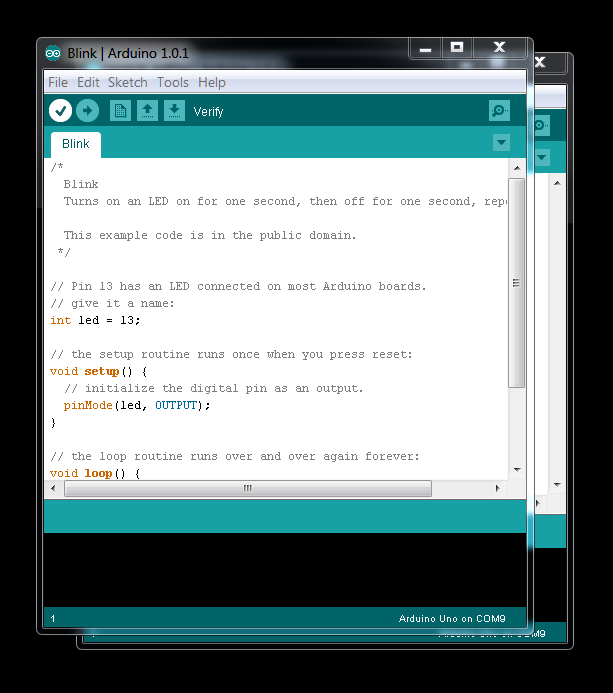The image size is (613, 693).
Task: Maximize the Blink Arduino window
Action: (x=457, y=48)
